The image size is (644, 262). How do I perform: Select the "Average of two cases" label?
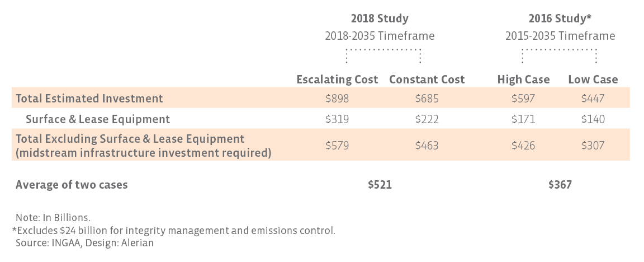pyautogui.click(x=72, y=185)
